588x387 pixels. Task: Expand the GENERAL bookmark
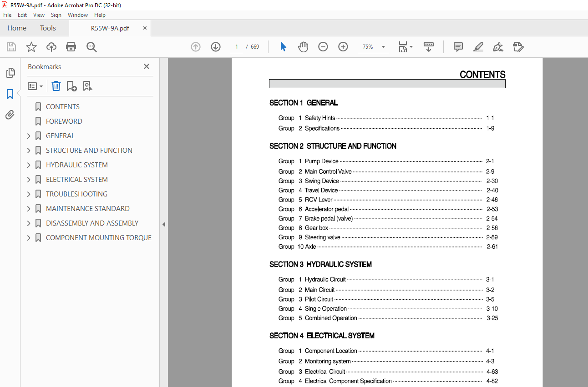click(29, 136)
